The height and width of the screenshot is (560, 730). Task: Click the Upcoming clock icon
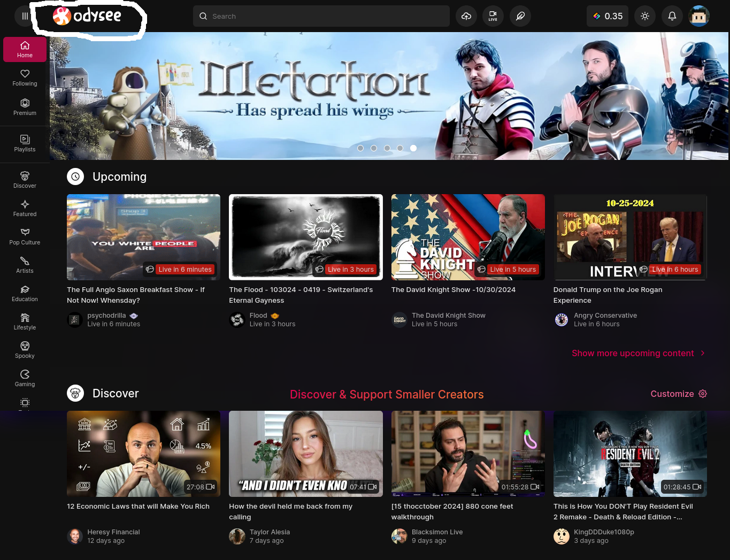click(x=75, y=177)
